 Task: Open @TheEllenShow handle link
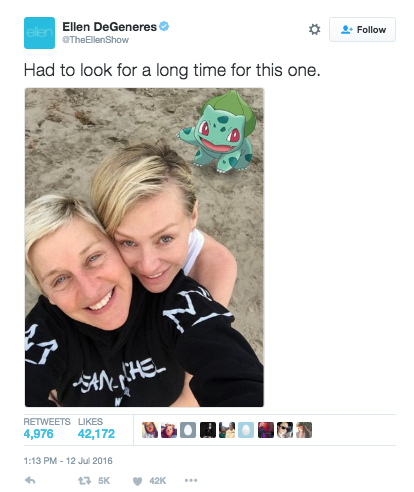pos(95,40)
